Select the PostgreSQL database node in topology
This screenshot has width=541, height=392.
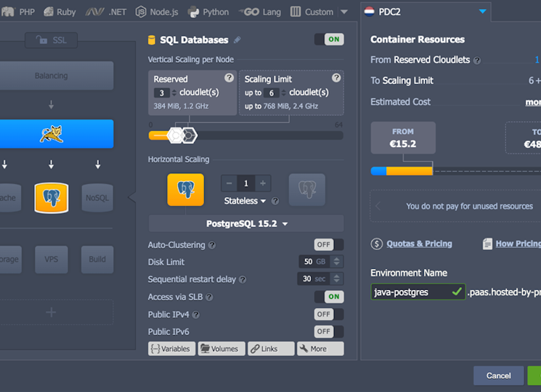click(x=51, y=198)
